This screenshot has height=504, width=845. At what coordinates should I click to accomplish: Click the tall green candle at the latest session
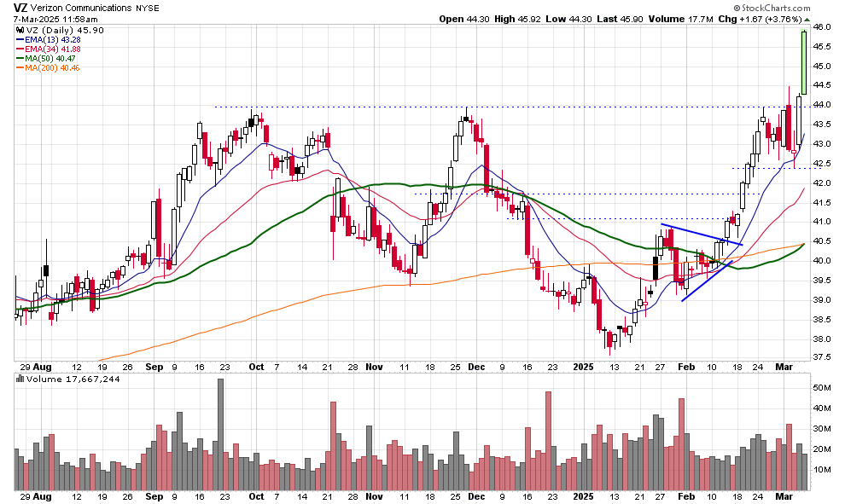804,62
